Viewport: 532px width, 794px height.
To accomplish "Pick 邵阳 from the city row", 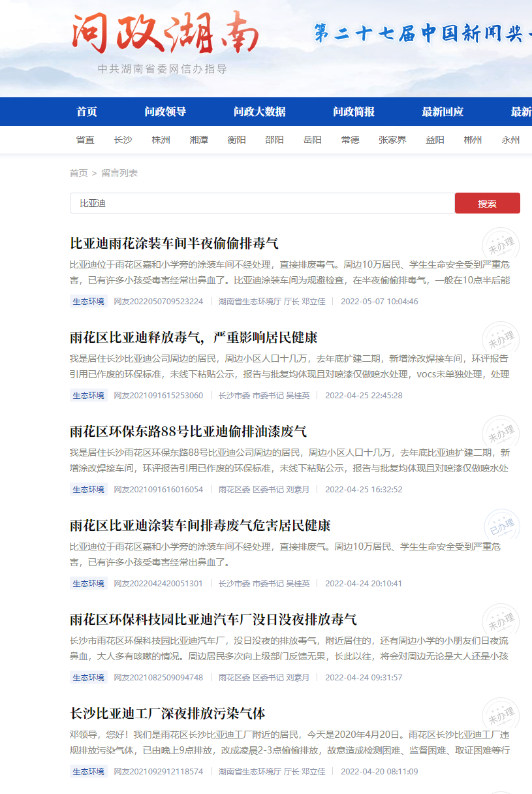I will (x=274, y=140).
